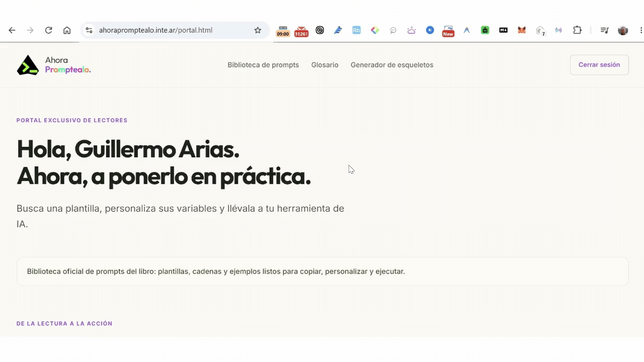
Task: Open the blue circle extension icon
Action: pyautogui.click(x=430, y=30)
